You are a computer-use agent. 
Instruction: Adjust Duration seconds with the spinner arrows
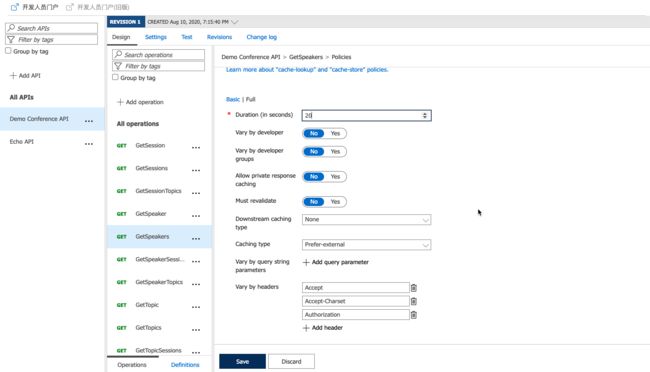coord(424,116)
